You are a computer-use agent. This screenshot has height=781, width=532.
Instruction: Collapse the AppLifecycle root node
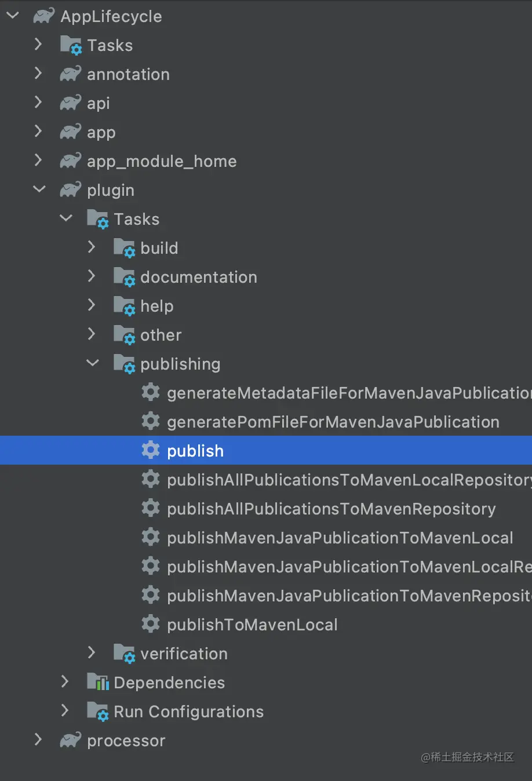tap(12, 16)
